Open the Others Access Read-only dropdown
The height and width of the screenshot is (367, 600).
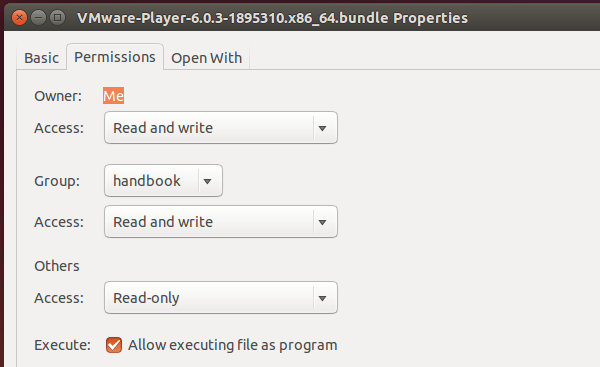click(x=221, y=298)
